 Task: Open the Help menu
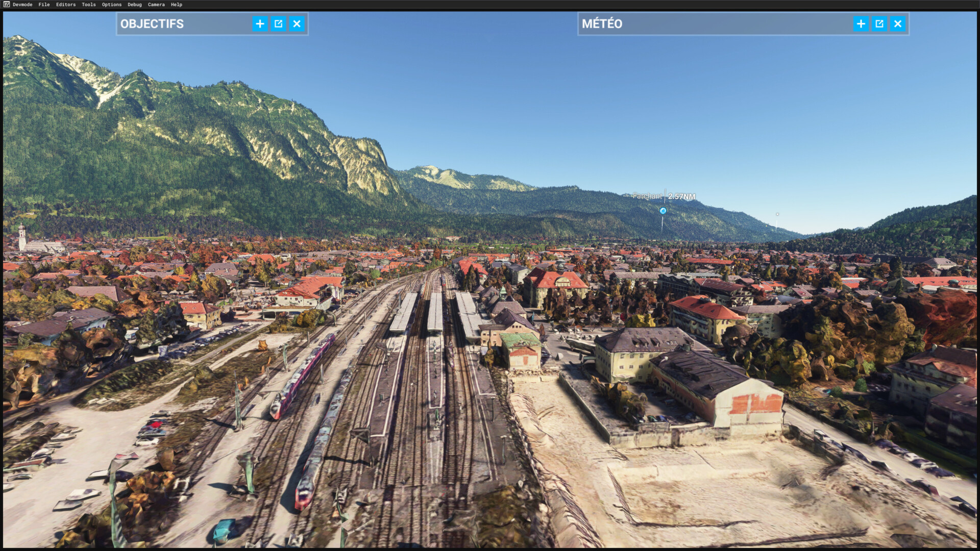pos(177,5)
